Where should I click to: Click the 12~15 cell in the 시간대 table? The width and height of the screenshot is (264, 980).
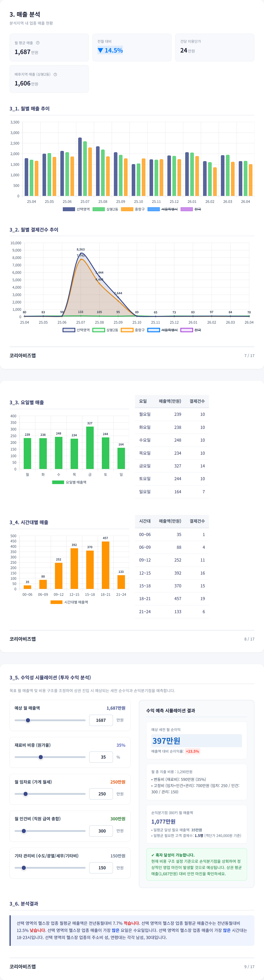(x=145, y=573)
